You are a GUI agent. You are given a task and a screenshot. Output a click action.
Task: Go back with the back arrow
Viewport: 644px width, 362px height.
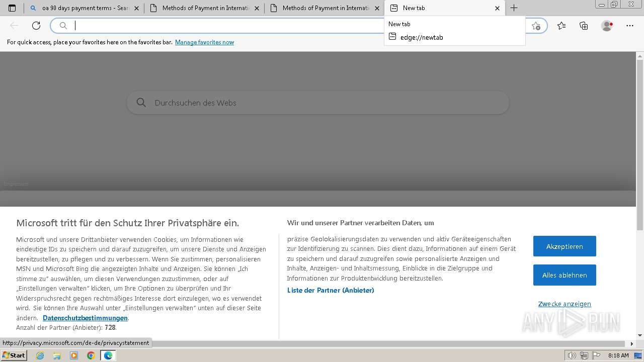click(14, 26)
